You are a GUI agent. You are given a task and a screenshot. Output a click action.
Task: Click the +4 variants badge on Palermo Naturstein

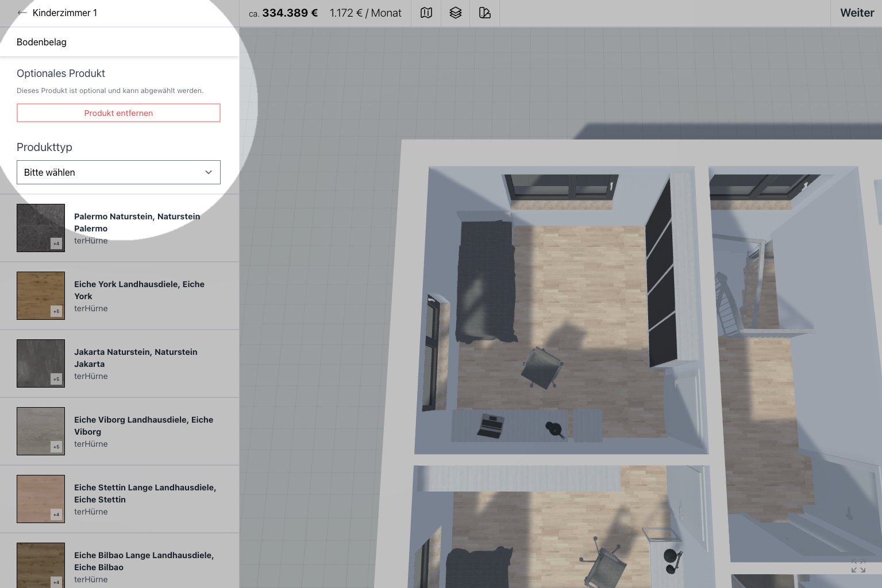coord(56,243)
